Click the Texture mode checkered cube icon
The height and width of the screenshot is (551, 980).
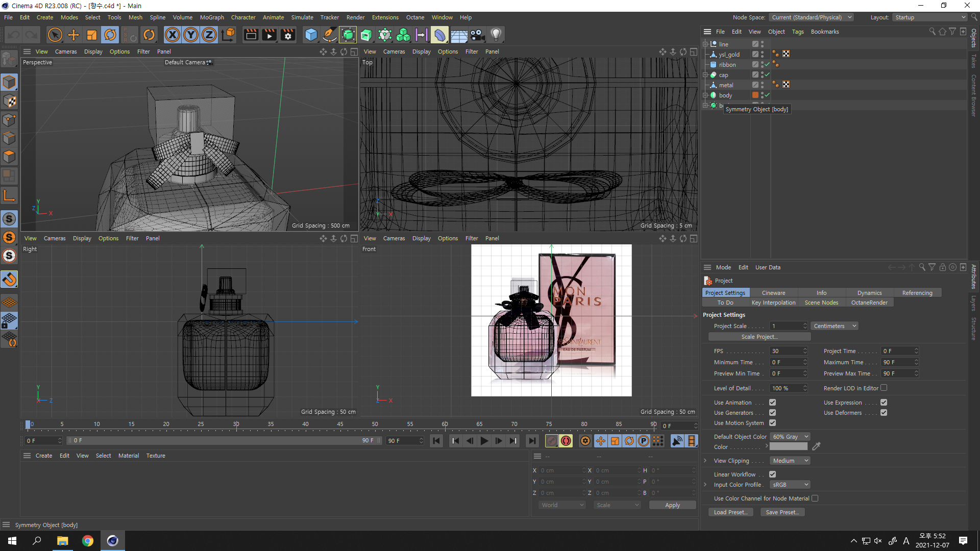click(x=10, y=101)
